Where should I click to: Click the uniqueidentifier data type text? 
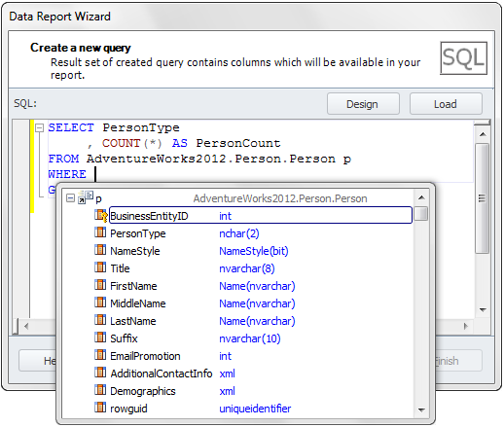255,409
